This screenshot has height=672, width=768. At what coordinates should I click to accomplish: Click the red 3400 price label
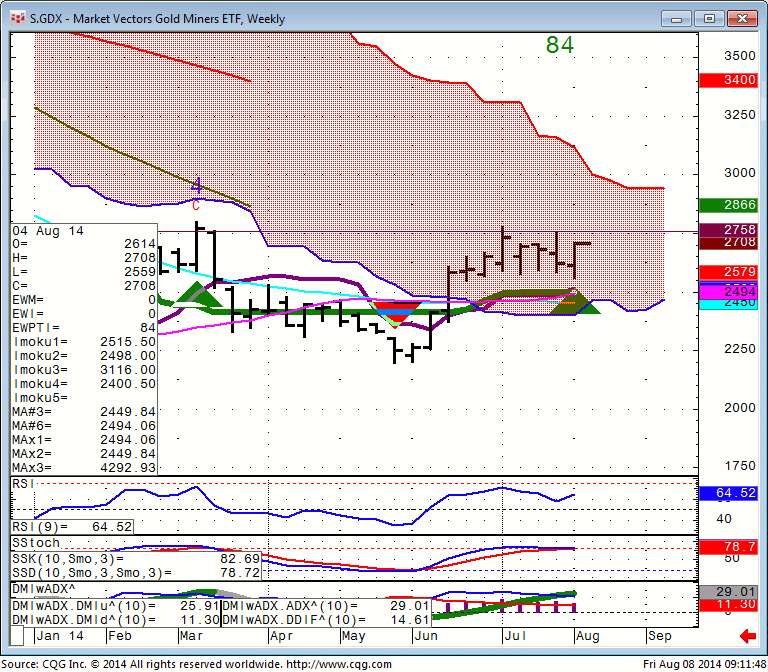click(x=728, y=80)
